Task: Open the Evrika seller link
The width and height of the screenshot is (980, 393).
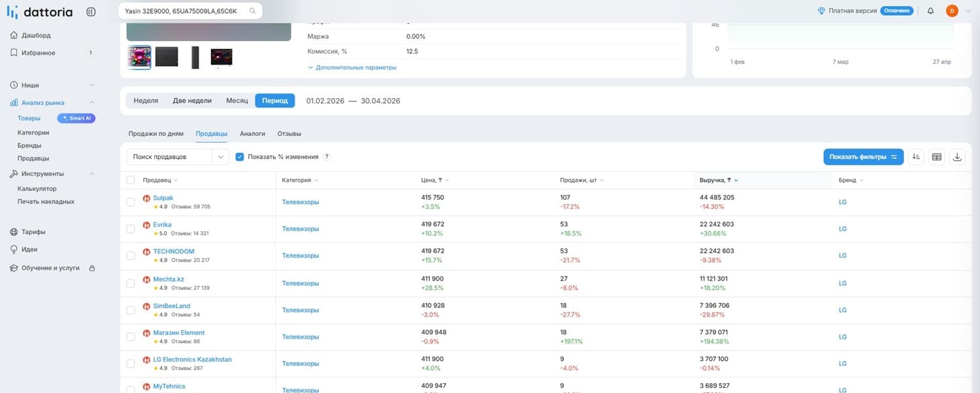Action: point(163,224)
